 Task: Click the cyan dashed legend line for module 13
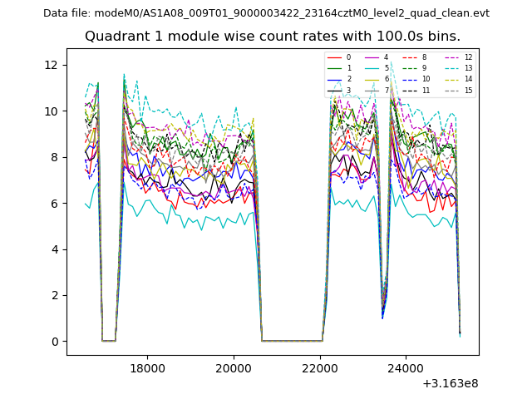point(449,68)
